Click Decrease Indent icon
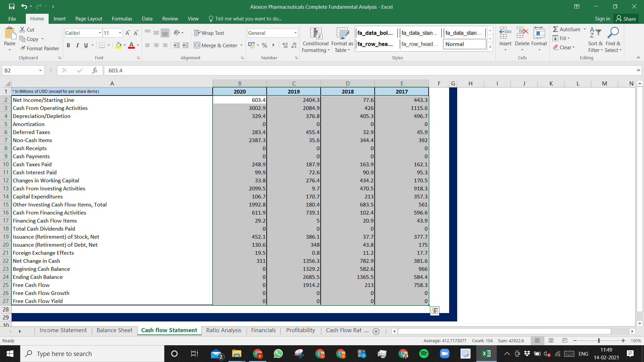 [x=177, y=45]
